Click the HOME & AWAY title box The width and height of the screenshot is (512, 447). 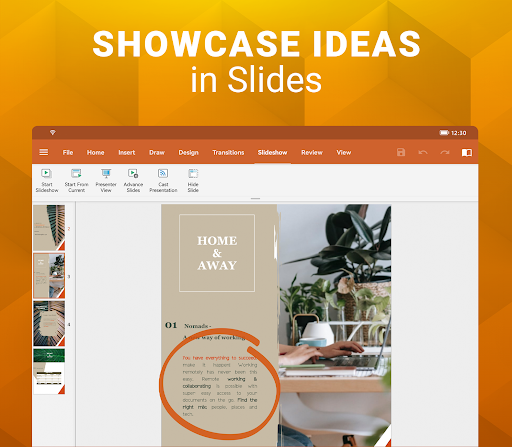(217, 253)
